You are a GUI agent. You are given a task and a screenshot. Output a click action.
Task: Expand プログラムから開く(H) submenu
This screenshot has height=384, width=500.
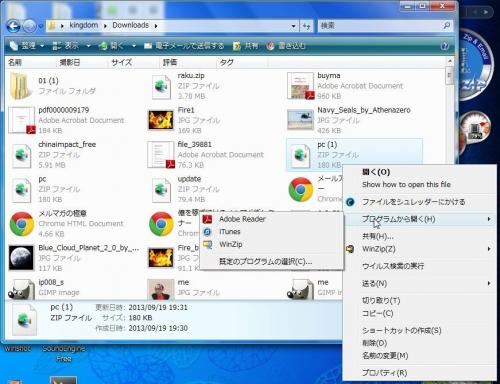click(x=419, y=219)
